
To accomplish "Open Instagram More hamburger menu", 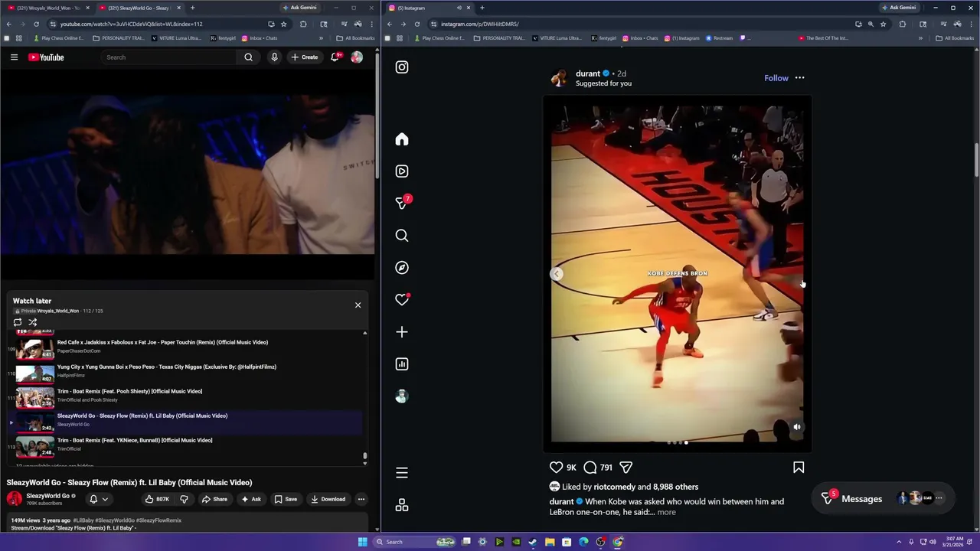I will click(402, 473).
